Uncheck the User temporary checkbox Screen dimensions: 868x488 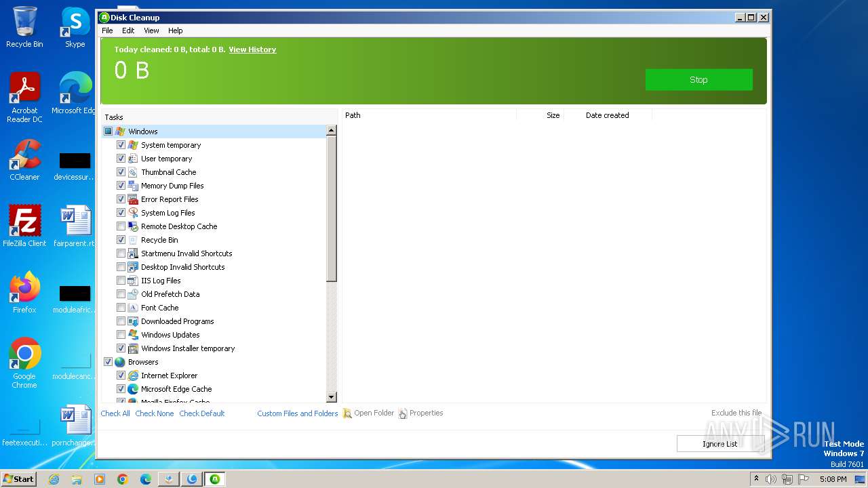(x=121, y=159)
